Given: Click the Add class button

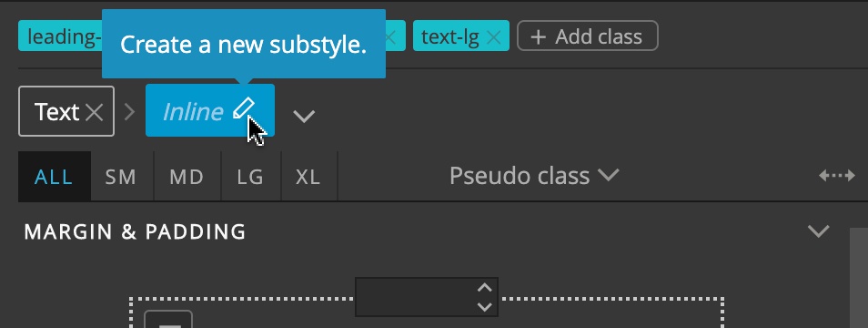Looking at the screenshot, I should pyautogui.click(x=588, y=36).
